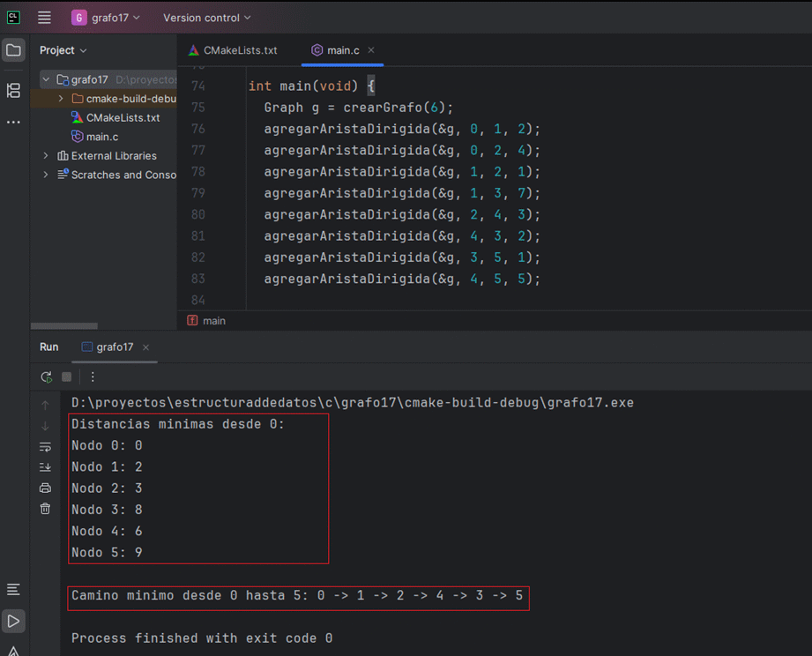Switch to the CMakeLists.txt editor tab
812x656 pixels.
(x=233, y=50)
